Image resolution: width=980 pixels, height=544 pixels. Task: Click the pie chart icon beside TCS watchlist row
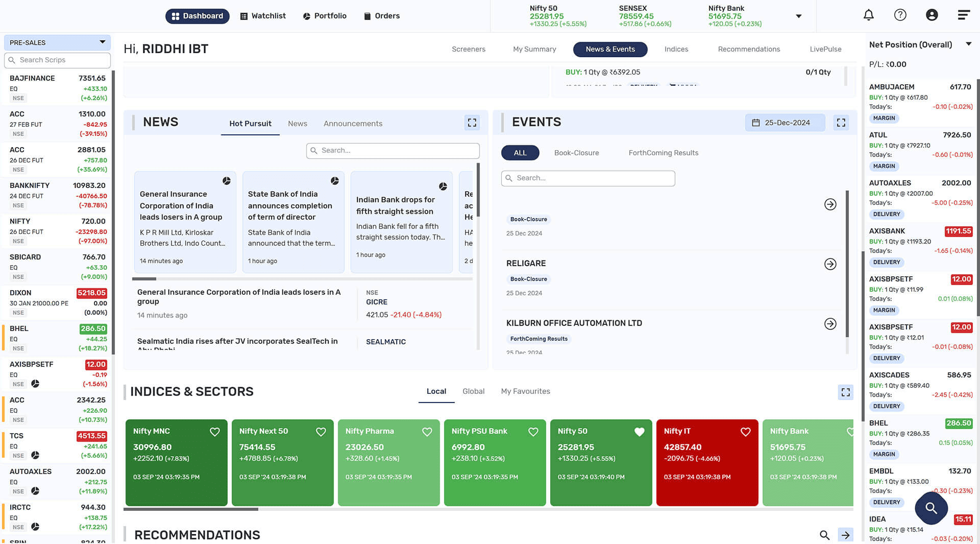coord(35,455)
